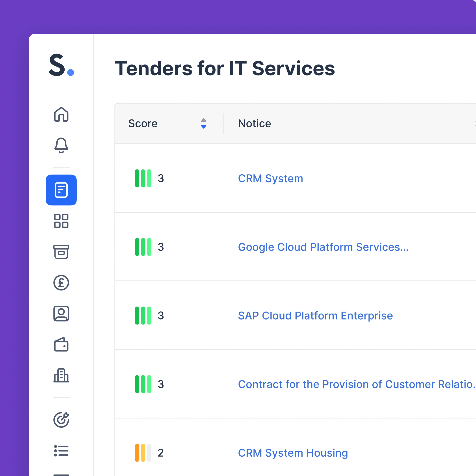Image resolution: width=476 pixels, height=476 pixels.
Task: Open SAP Cloud Platform Enterprise notice
Action: 315,316
